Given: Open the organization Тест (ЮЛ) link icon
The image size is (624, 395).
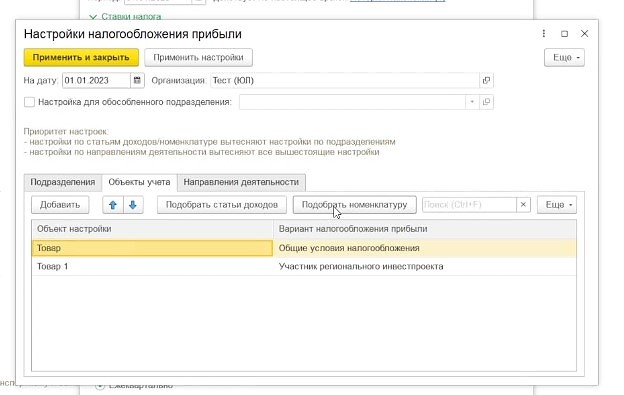Looking at the screenshot, I should coord(486,80).
